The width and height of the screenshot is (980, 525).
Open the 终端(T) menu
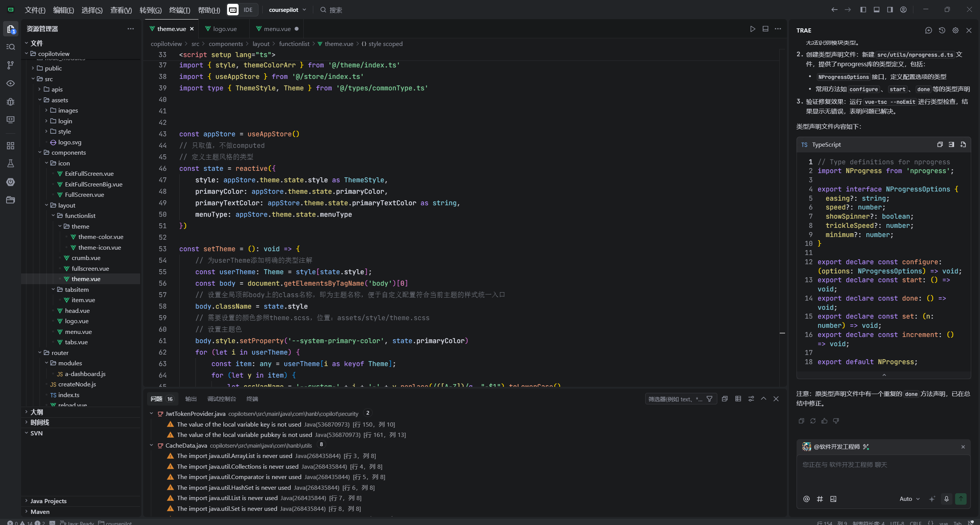pyautogui.click(x=179, y=10)
